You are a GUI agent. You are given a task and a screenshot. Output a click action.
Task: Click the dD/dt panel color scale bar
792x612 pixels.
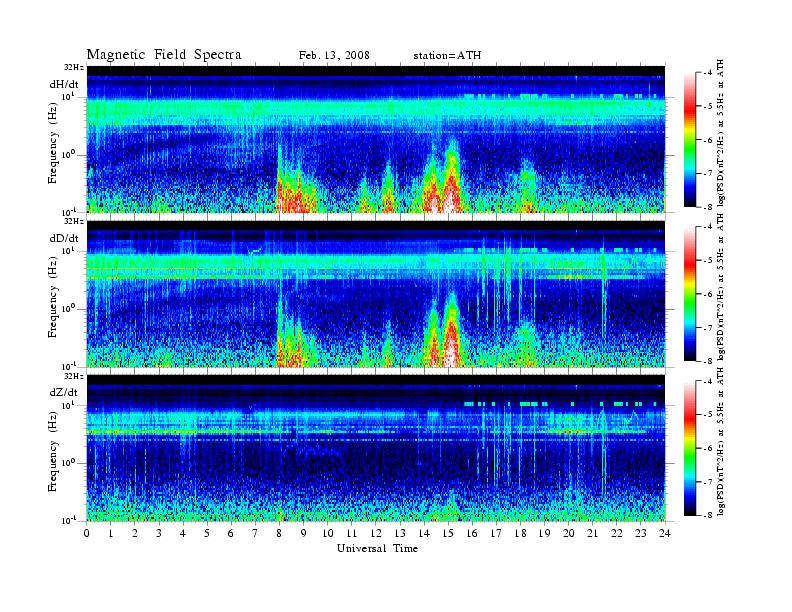(x=689, y=293)
